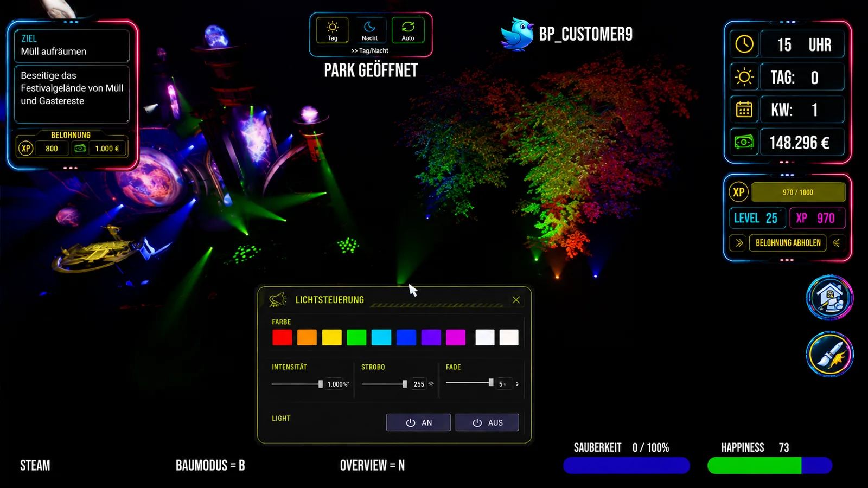868x488 pixels.
Task: Click the Intensität value field 1.000%
Action: 337,384
